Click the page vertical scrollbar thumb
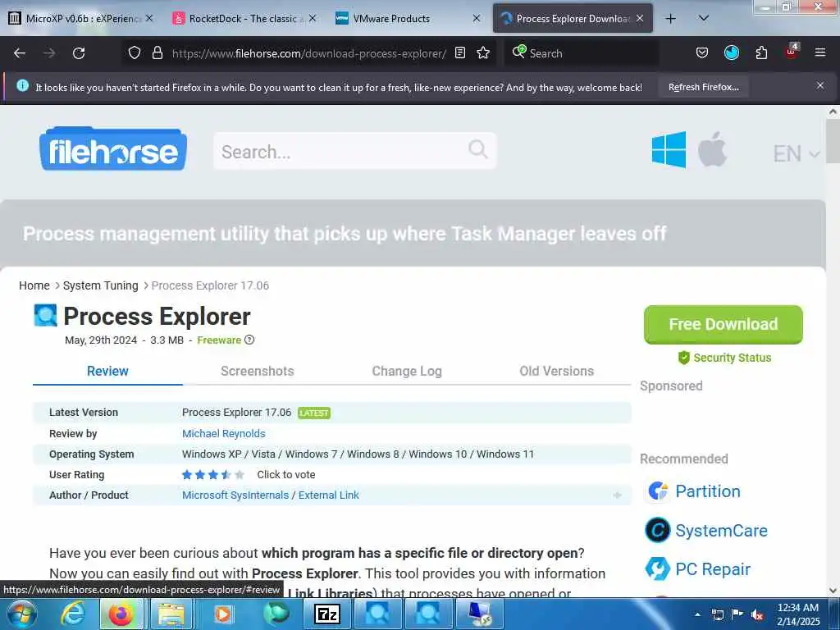 833,140
